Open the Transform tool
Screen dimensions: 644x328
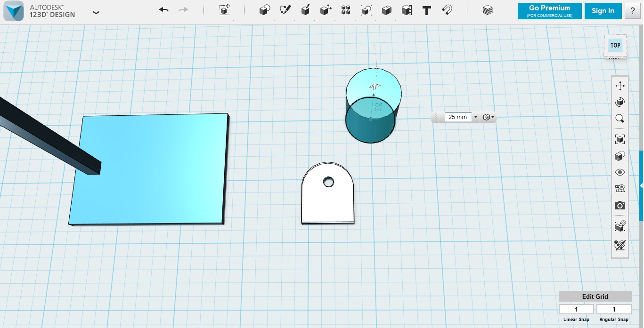(x=225, y=10)
